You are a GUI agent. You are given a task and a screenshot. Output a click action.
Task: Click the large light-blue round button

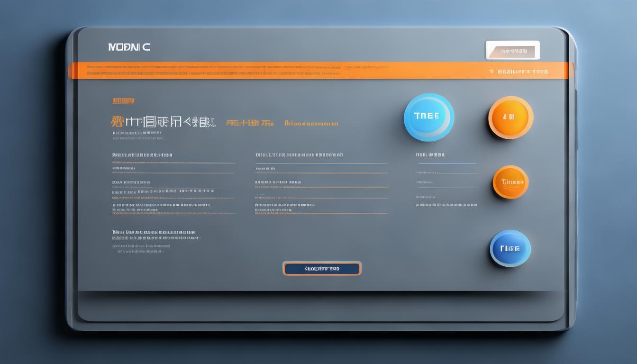point(428,117)
